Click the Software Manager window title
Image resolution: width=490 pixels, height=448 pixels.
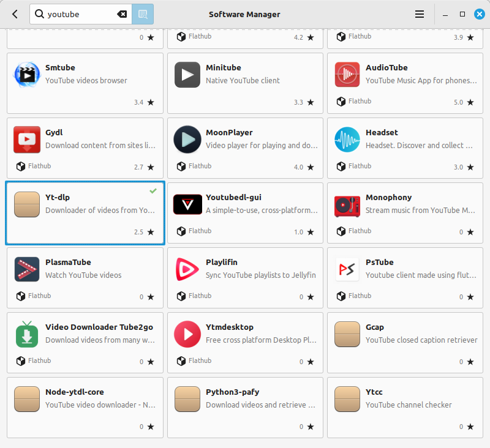coord(244,14)
